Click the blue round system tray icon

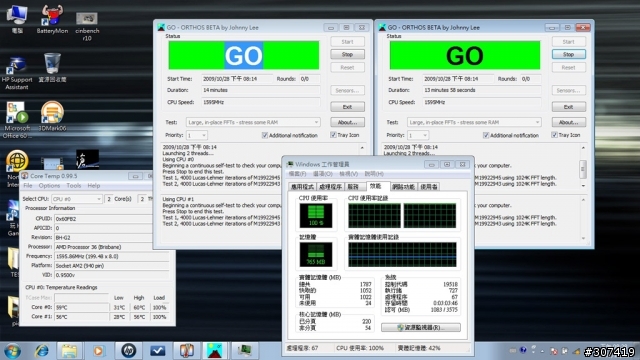tap(523, 350)
